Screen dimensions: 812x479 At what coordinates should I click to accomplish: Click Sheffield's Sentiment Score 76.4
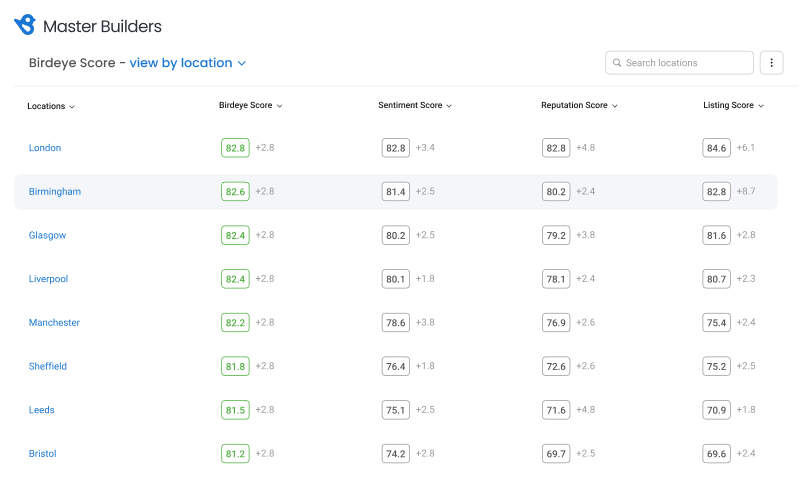click(x=396, y=366)
